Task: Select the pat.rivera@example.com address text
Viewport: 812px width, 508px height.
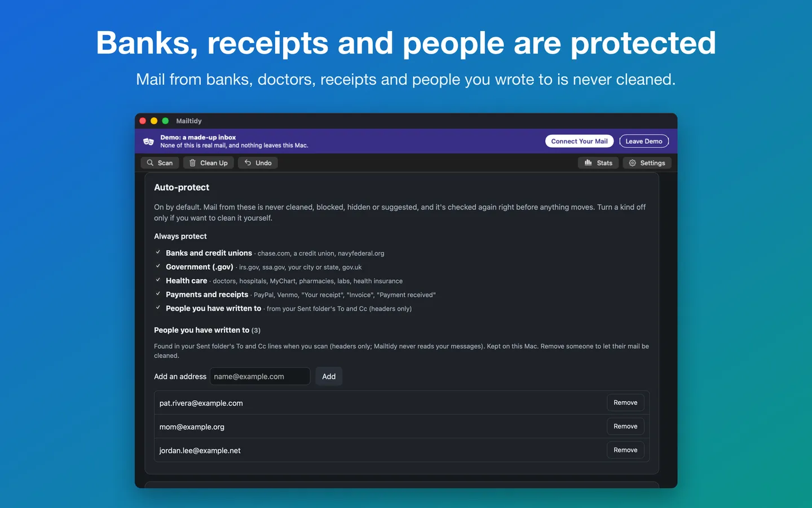Action: point(201,403)
